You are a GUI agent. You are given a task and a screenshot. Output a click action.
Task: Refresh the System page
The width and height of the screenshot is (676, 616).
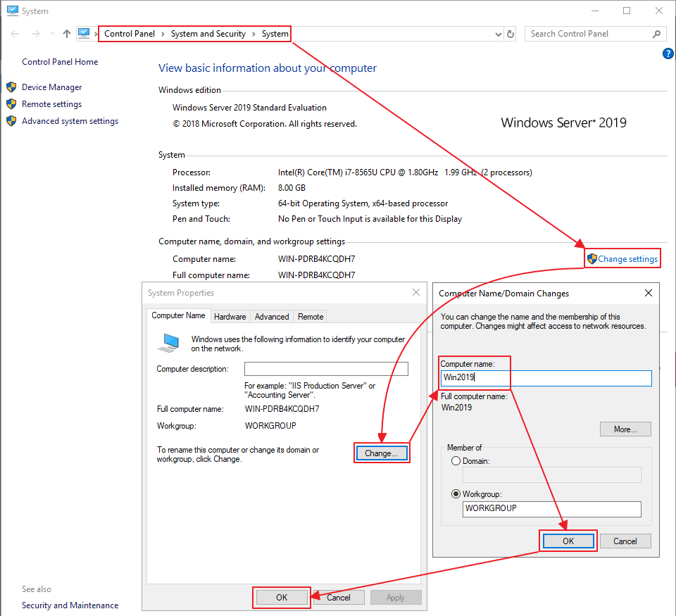[511, 34]
